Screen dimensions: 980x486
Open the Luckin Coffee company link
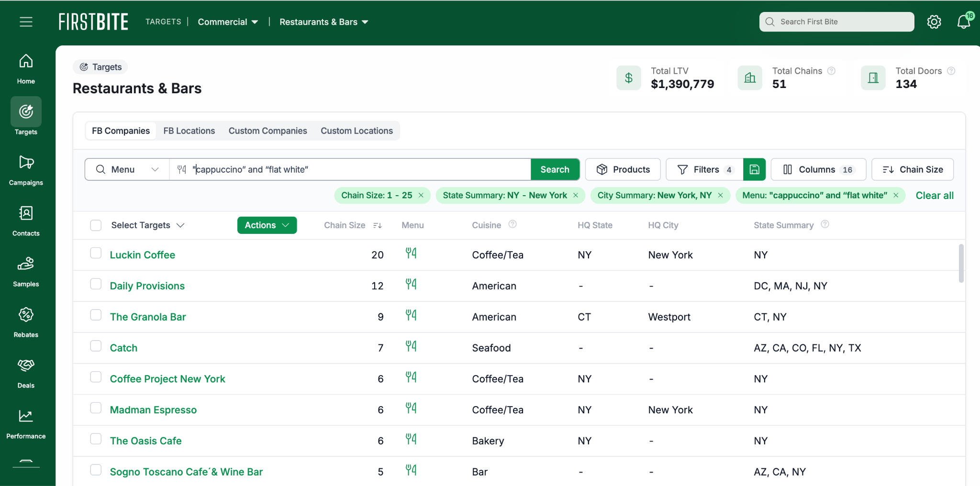[x=143, y=255]
